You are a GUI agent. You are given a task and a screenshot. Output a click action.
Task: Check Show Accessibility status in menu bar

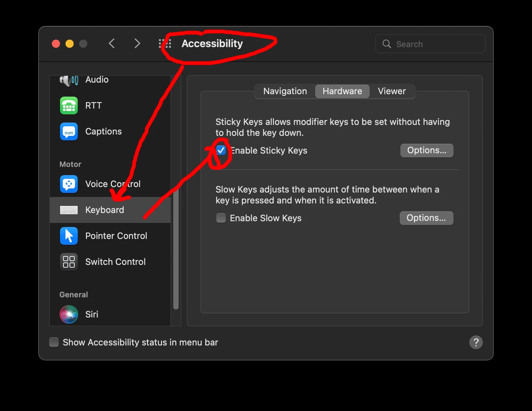point(54,342)
